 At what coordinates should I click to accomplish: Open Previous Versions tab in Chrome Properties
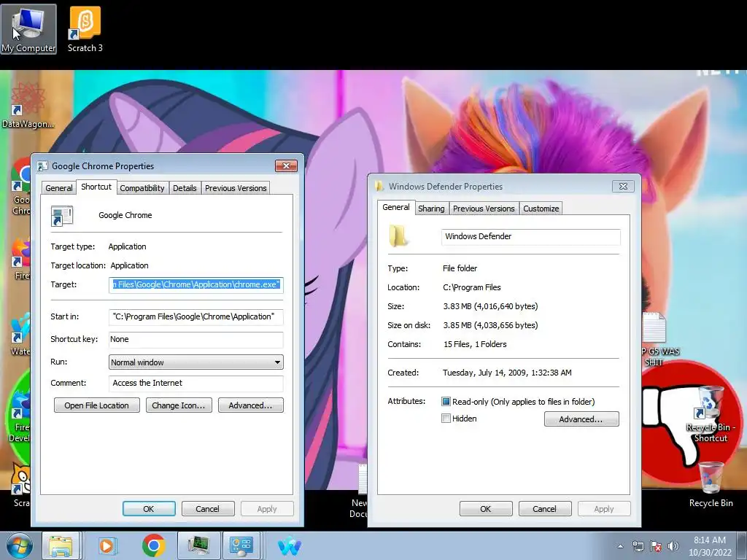[x=236, y=188]
